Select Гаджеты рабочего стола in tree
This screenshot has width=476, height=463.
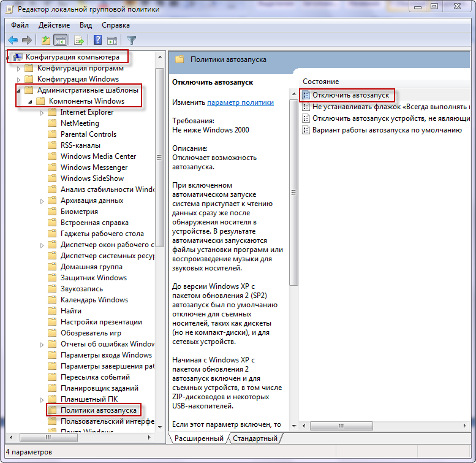(x=102, y=234)
